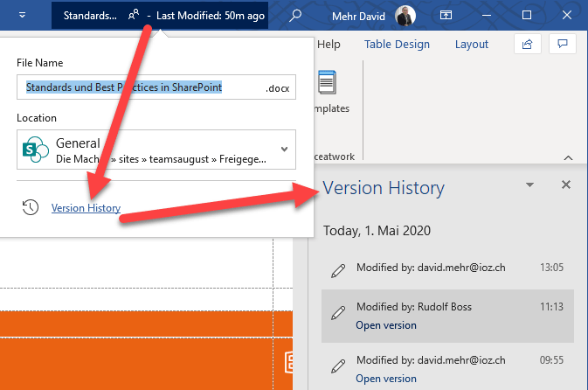This screenshot has height=390, width=588.
Task: Open the Comments speech bubble icon
Action: coord(564,44)
